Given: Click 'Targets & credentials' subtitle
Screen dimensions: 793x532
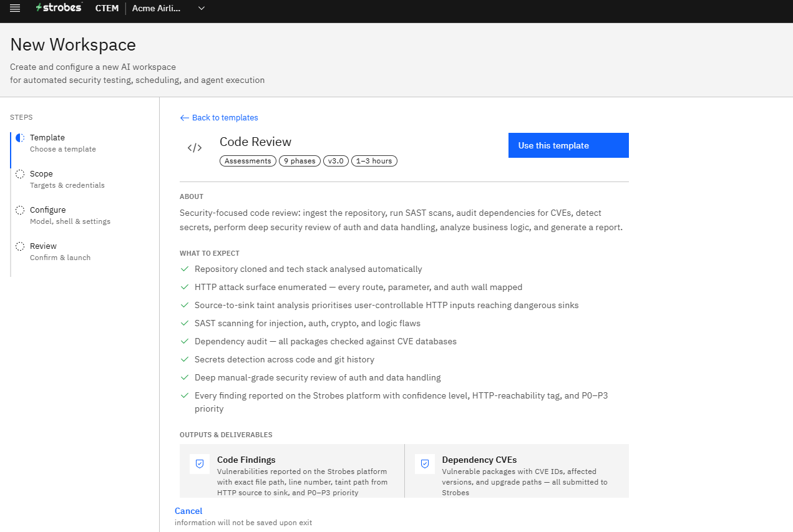Looking at the screenshot, I should (x=67, y=185).
